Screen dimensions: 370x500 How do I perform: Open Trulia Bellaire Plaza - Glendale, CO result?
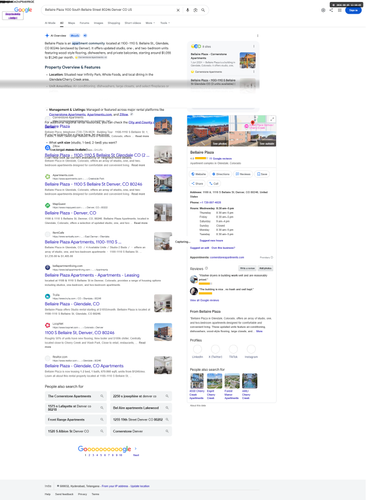[72, 304]
